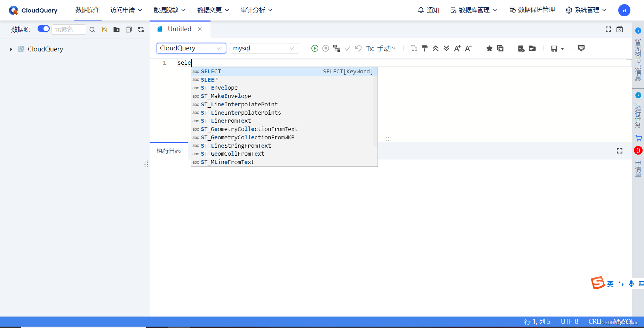Open the 数据操作 menu
This screenshot has width=644, height=328.
[x=88, y=10]
